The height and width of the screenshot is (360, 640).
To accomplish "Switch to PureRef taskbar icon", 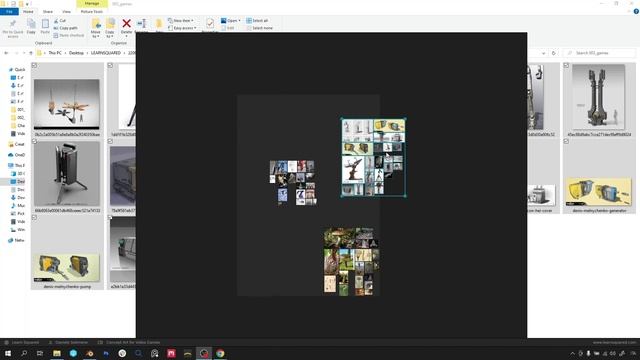I will coord(204,353).
